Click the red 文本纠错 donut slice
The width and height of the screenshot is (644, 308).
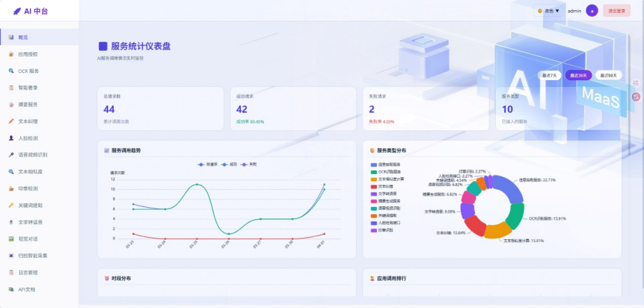[x=475, y=226]
